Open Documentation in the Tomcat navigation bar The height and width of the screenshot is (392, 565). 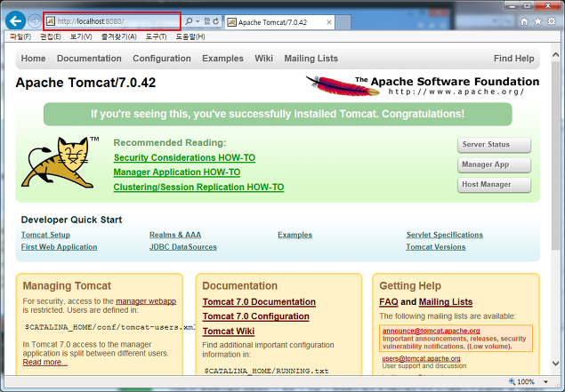[89, 59]
